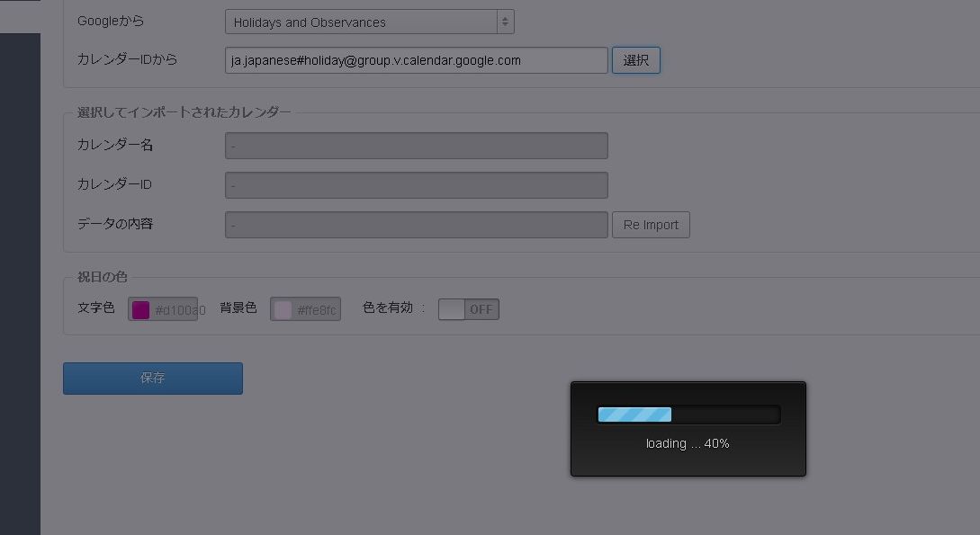Viewport: 980px width, 535px height.
Task: Click the データの内容 field
Action: (x=416, y=224)
